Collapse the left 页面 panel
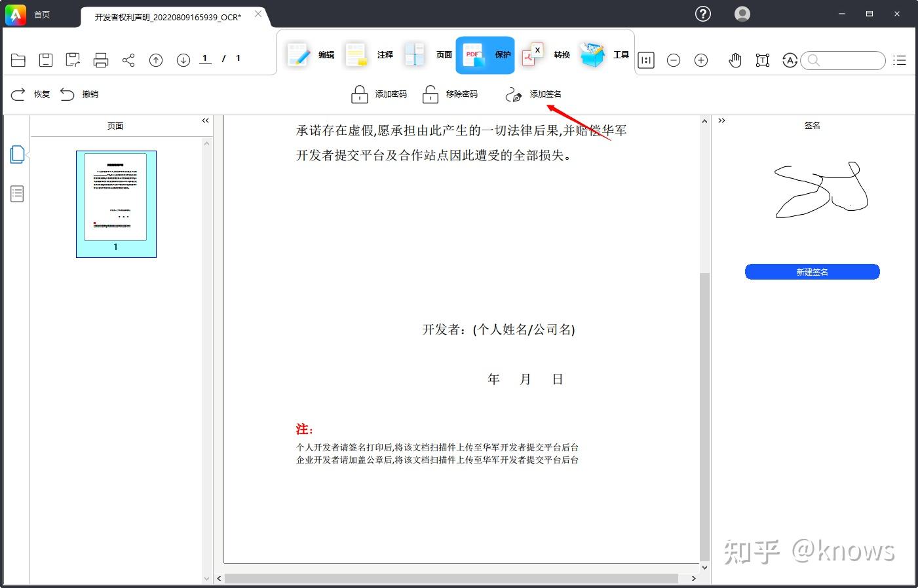Viewport: 918px width, 588px height. pyautogui.click(x=205, y=120)
